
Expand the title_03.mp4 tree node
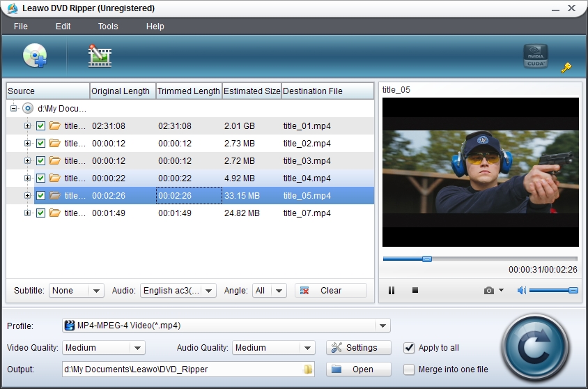coord(27,160)
